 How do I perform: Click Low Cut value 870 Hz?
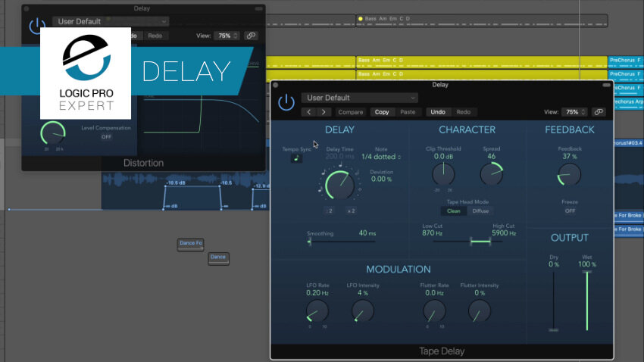[x=432, y=233]
